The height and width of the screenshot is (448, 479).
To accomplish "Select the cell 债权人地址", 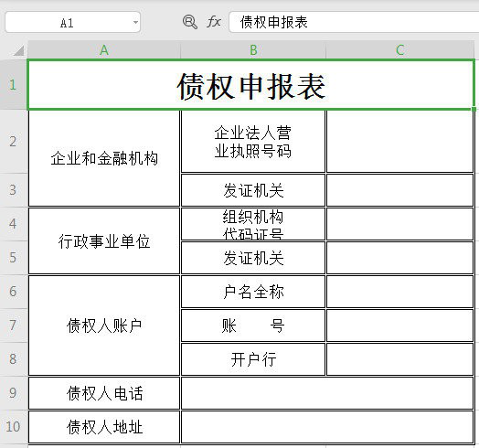I will click(x=104, y=427).
